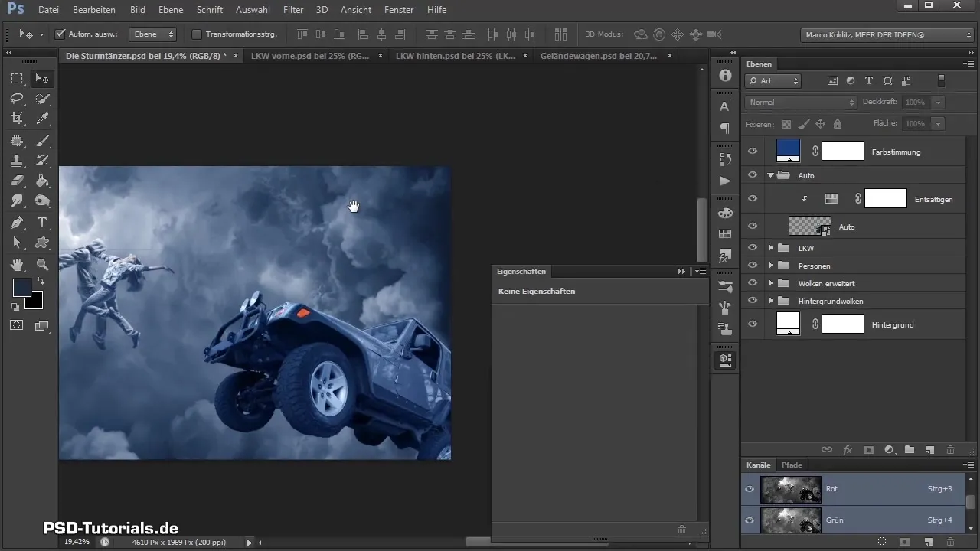Select the Move tool in toolbox
Image resolution: width=980 pixels, height=551 pixels.
click(42, 79)
